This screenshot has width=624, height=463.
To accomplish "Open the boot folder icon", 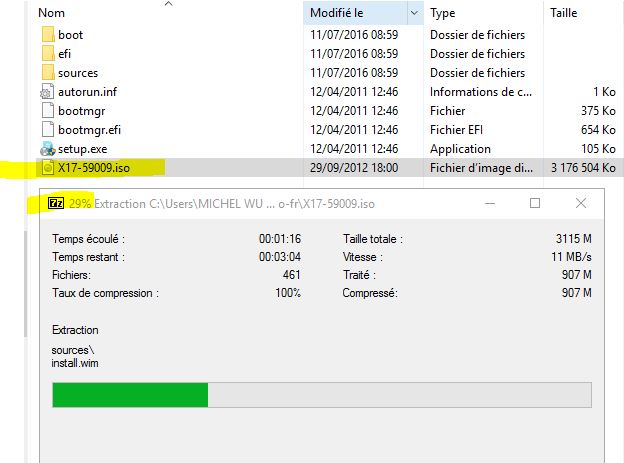I will [x=48, y=35].
